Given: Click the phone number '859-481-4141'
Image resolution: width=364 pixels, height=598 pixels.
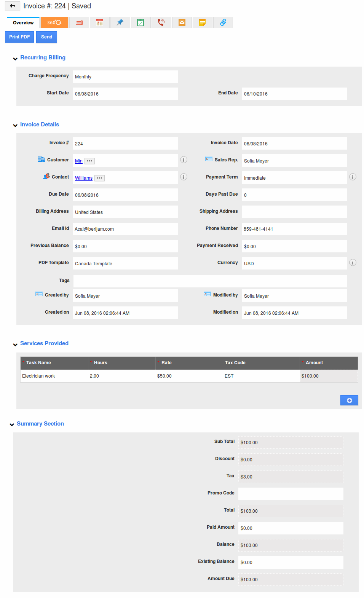Looking at the screenshot, I should tap(258, 229).
